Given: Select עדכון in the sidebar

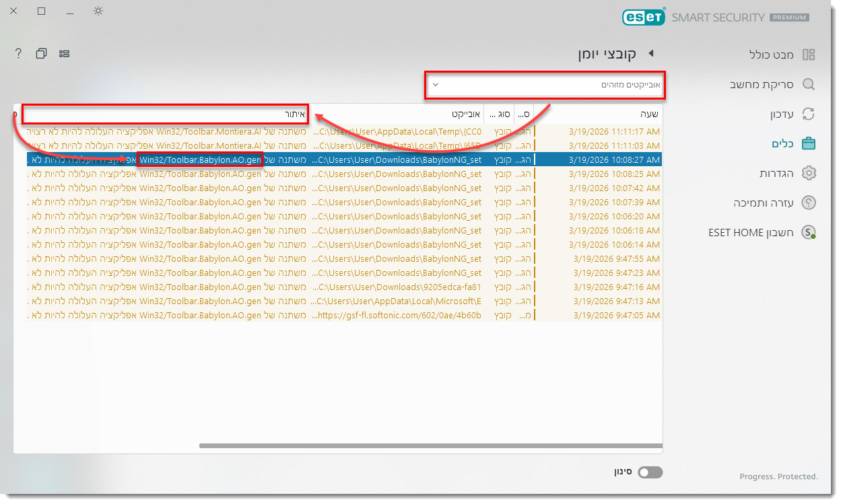Looking at the screenshot, I should 782,114.
